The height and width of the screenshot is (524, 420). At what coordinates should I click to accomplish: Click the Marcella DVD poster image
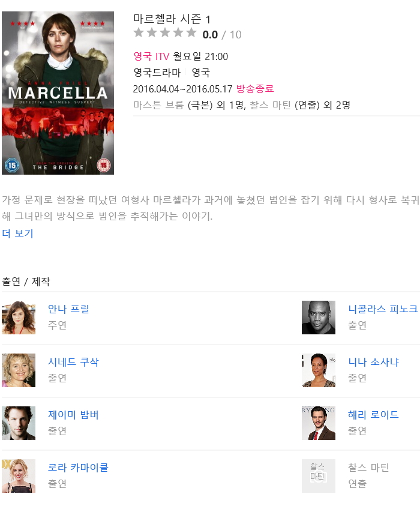(x=58, y=93)
